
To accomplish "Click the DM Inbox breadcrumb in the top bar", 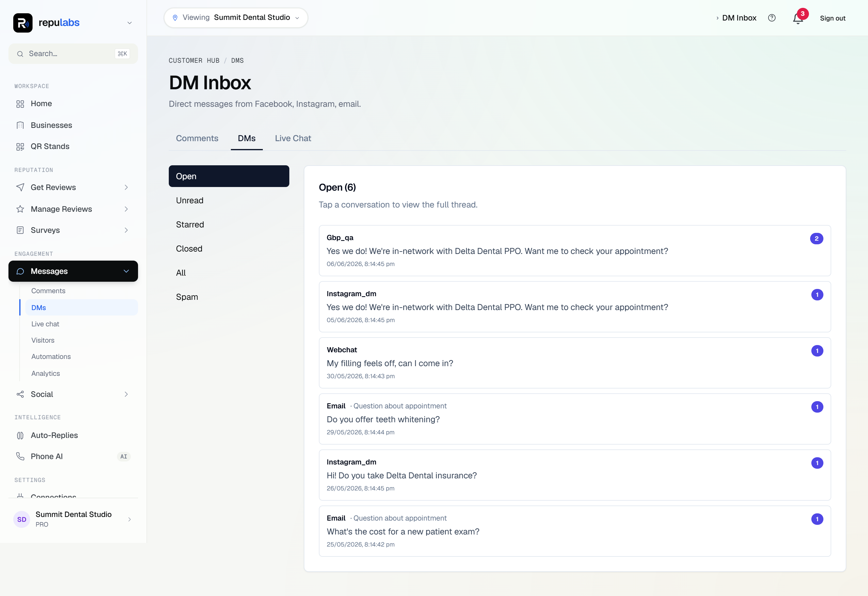I will (x=739, y=18).
